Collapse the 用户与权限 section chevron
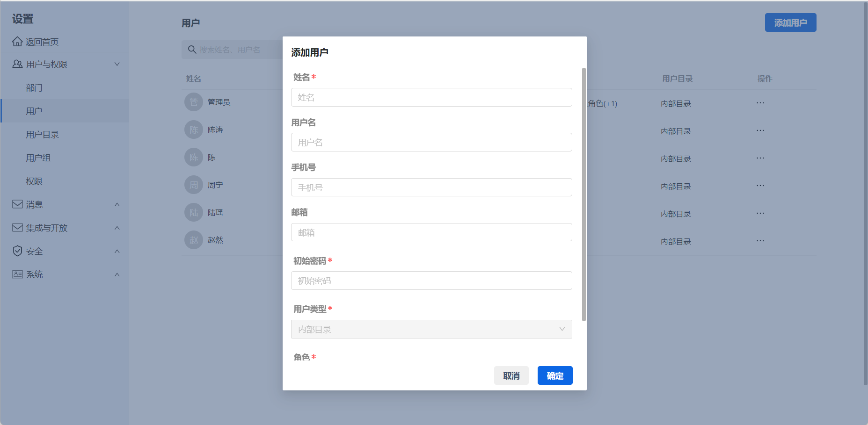Screen dimensions: 868x425 (117, 64)
